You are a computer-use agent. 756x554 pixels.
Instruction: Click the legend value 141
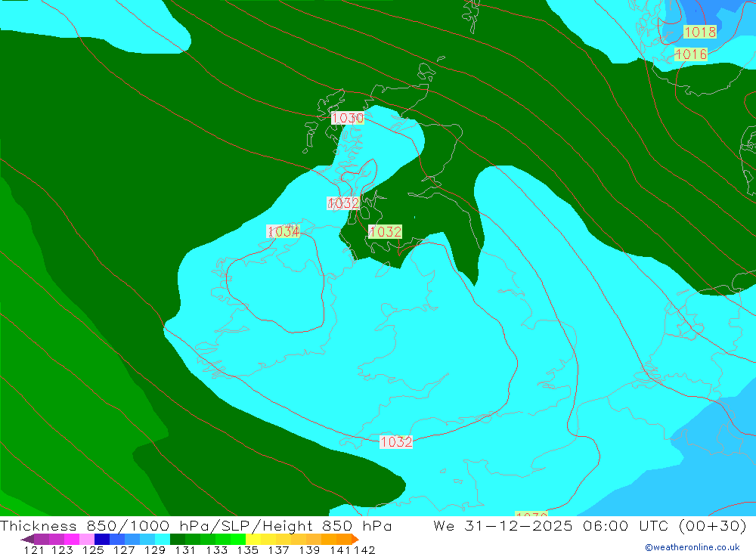click(x=340, y=549)
